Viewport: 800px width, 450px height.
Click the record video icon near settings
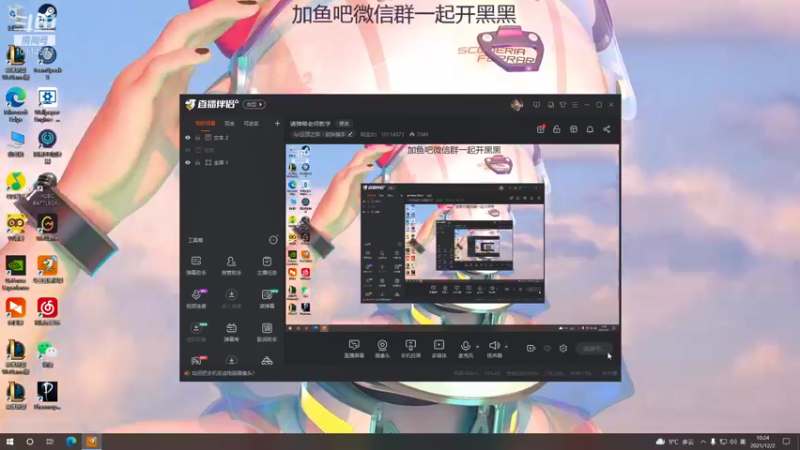coord(531,348)
